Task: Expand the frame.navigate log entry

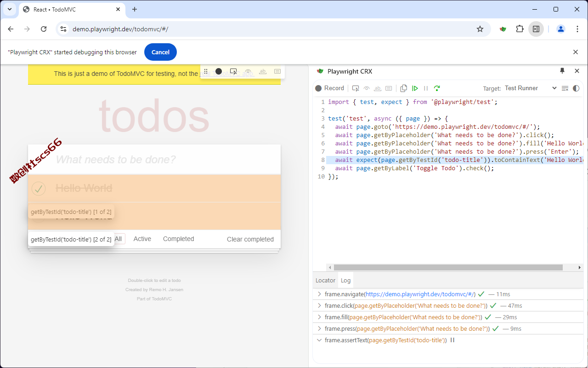Action: (x=319, y=294)
